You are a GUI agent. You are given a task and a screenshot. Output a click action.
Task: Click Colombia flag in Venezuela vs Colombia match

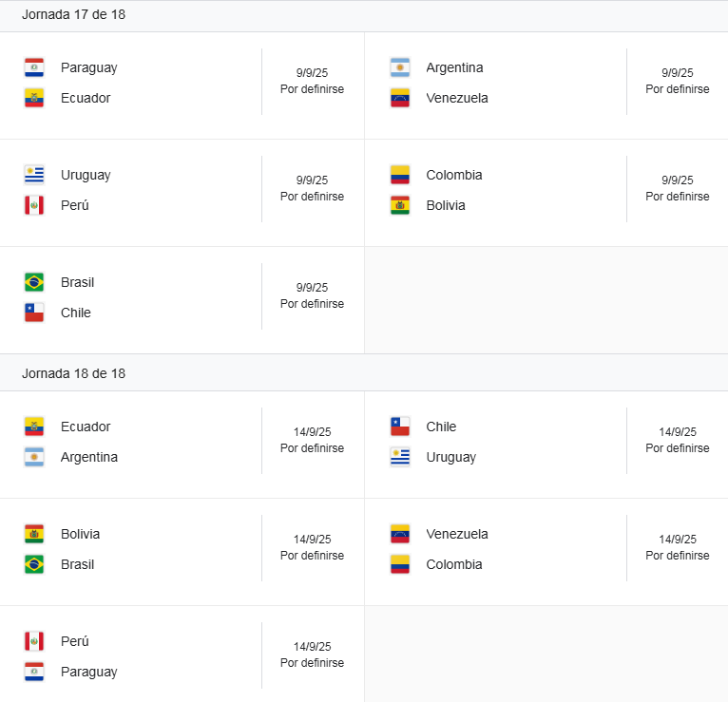click(400, 564)
